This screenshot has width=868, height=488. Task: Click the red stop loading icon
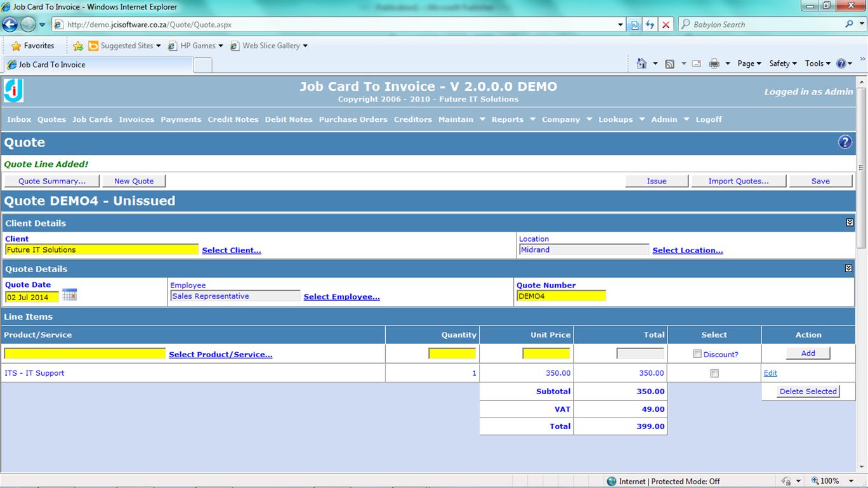[x=666, y=25]
